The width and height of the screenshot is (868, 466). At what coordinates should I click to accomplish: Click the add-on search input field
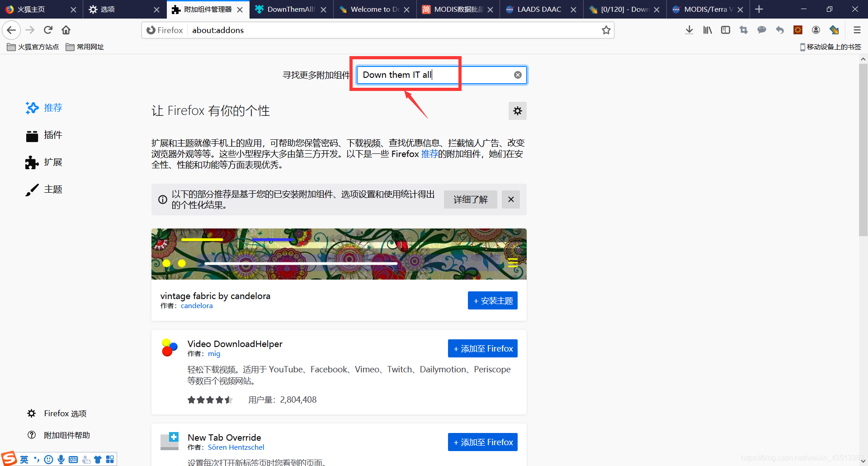[x=442, y=75]
